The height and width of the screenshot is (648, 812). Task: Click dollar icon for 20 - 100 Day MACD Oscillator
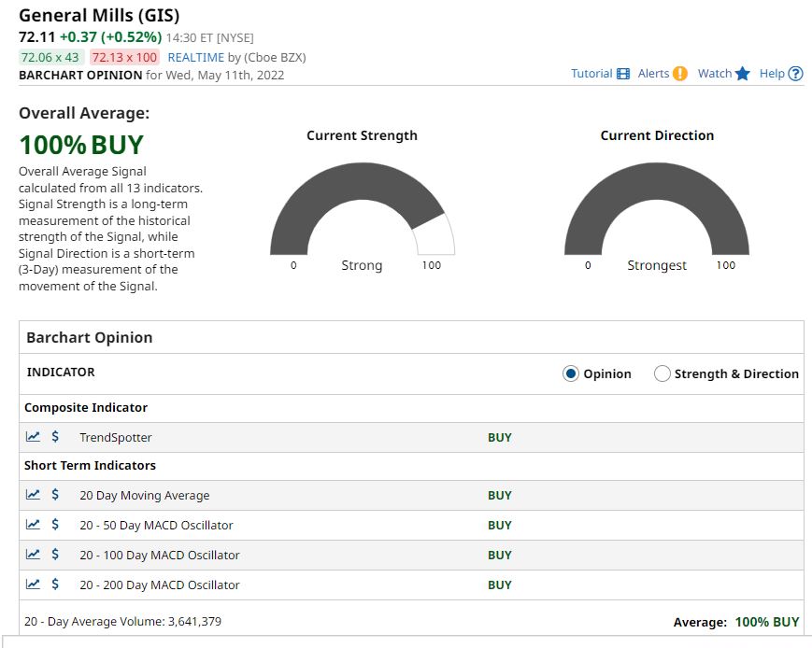click(x=55, y=555)
